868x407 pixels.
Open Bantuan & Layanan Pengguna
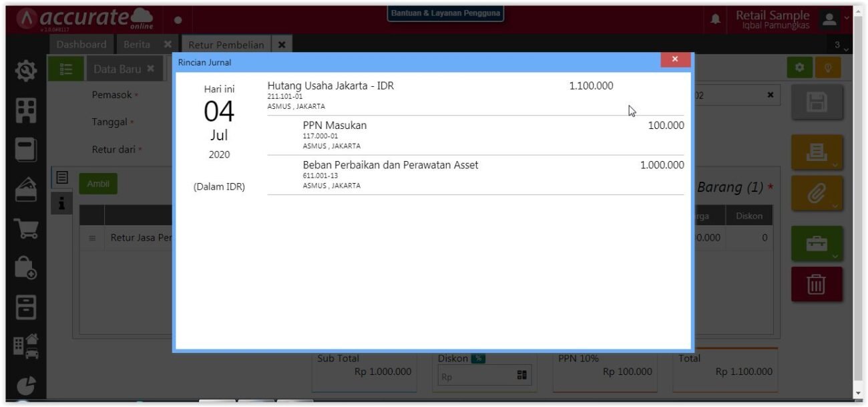click(445, 13)
